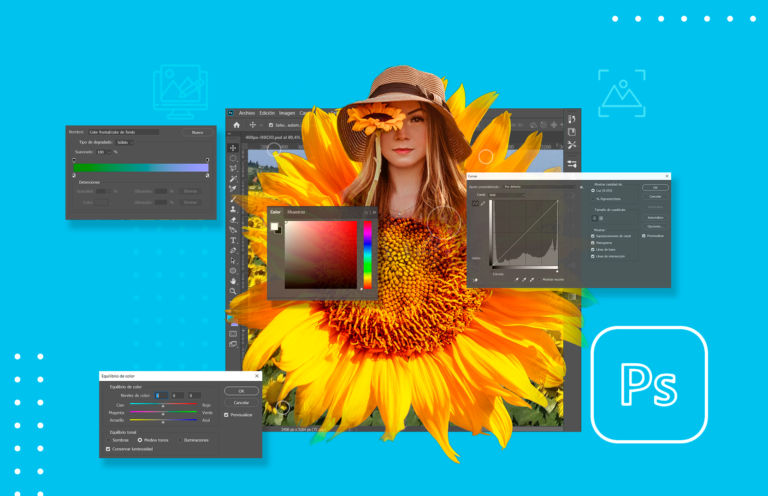Uncheck Histograma in Curvas dialog

click(593, 242)
